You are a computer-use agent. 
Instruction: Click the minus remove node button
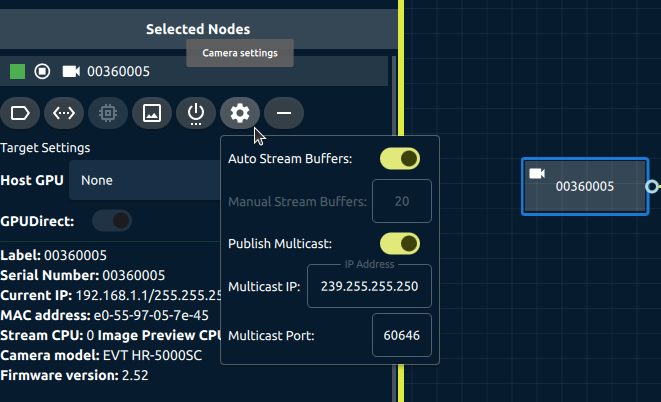pos(284,113)
